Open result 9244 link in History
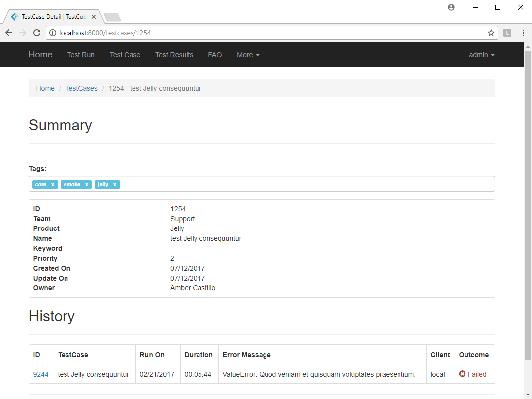Viewport: 532px width, 399px height. [x=41, y=374]
